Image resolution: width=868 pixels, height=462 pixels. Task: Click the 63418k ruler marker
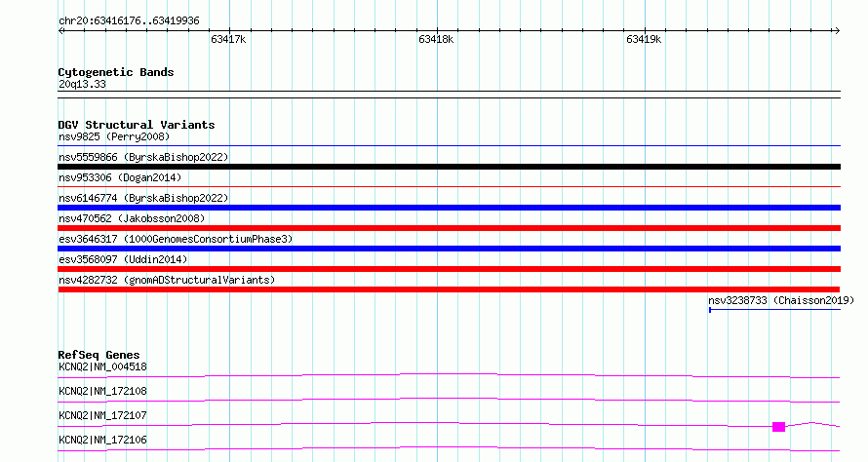pos(436,39)
